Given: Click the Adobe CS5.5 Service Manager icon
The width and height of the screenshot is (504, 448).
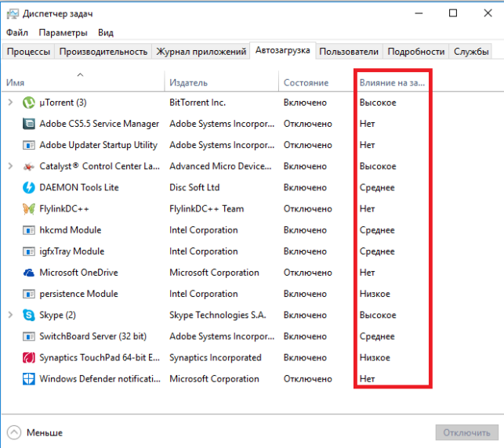Looking at the screenshot, I should (x=28, y=124).
